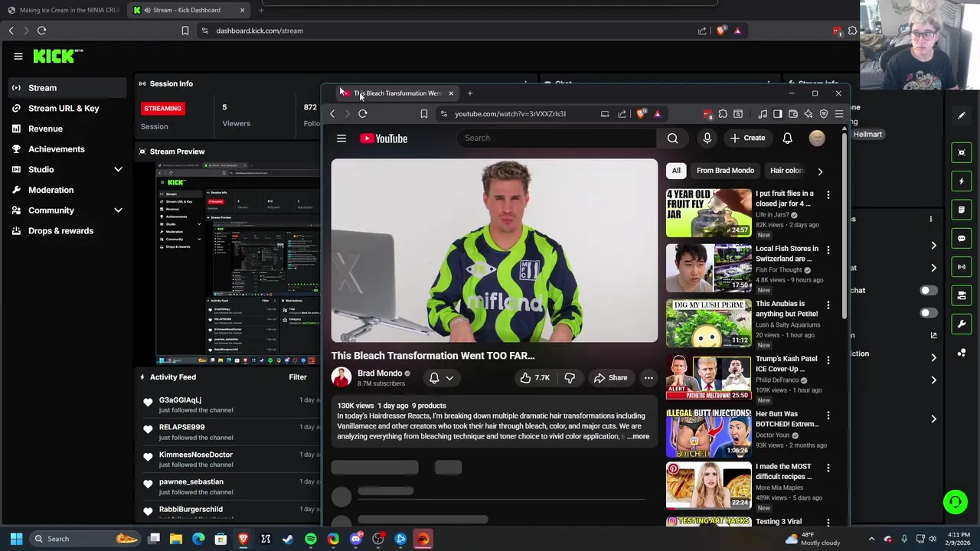The image size is (980, 551).
Task: Open the Brad Mondo channel name link
Action: pos(380,373)
